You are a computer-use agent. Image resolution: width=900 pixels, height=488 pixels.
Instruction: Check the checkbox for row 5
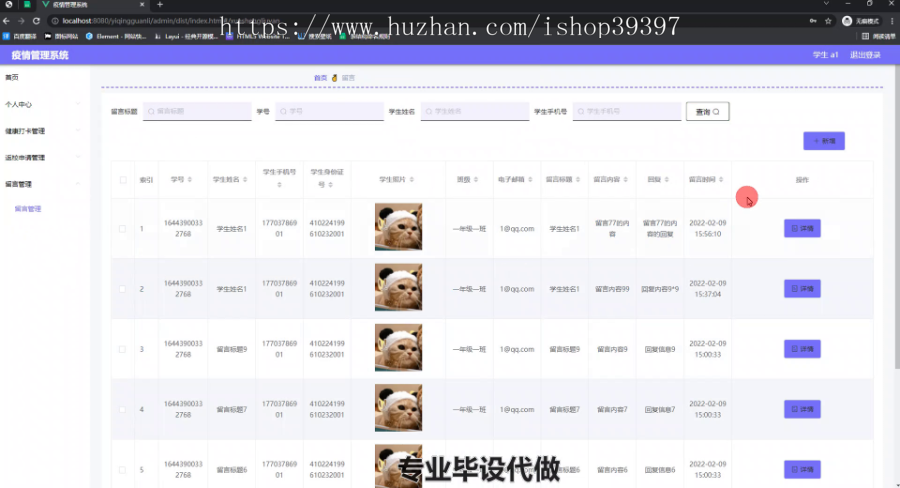click(x=122, y=470)
